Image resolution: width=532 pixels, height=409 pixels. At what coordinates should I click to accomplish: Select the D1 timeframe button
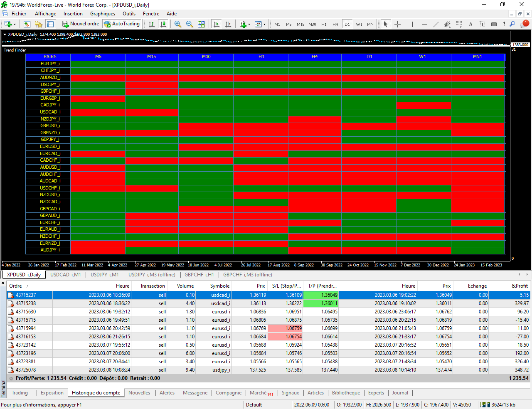coord(347,24)
